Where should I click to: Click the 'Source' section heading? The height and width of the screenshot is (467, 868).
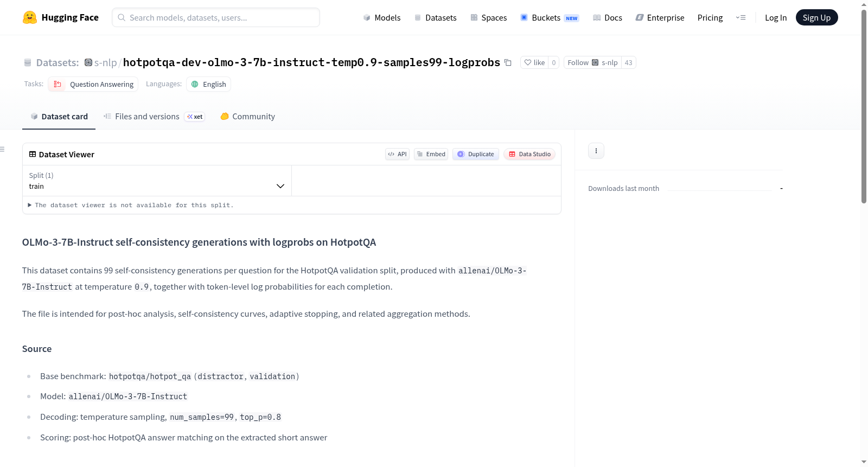tap(37, 349)
